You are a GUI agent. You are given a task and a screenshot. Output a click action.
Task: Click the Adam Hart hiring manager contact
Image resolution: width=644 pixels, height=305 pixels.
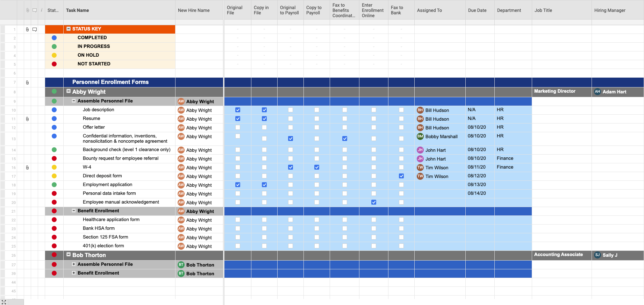click(614, 92)
